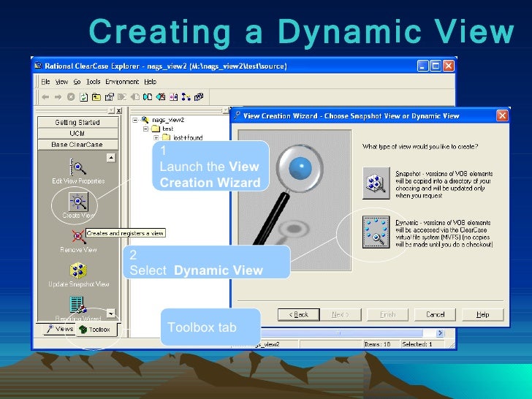Select the test folder in the tree
The image size is (532, 399).
(167, 129)
